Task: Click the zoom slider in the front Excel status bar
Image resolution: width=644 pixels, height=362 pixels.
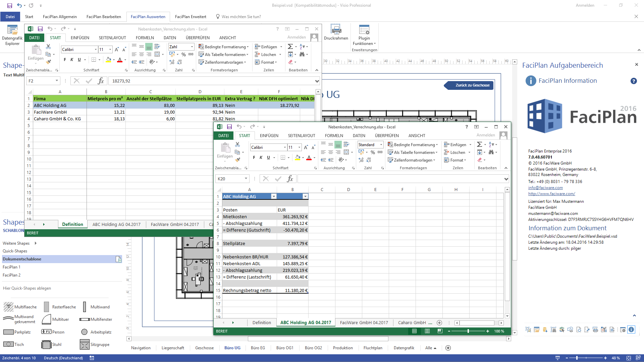Action: pyautogui.click(x=468, y=331)
